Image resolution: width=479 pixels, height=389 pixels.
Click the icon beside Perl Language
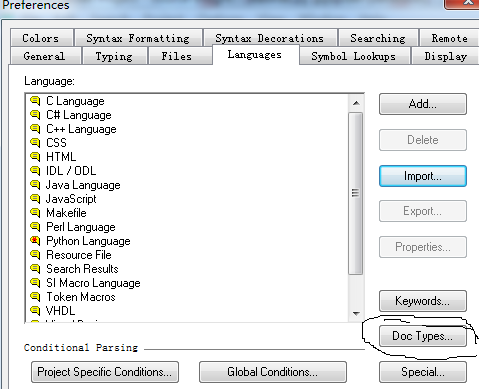[35, 227]
